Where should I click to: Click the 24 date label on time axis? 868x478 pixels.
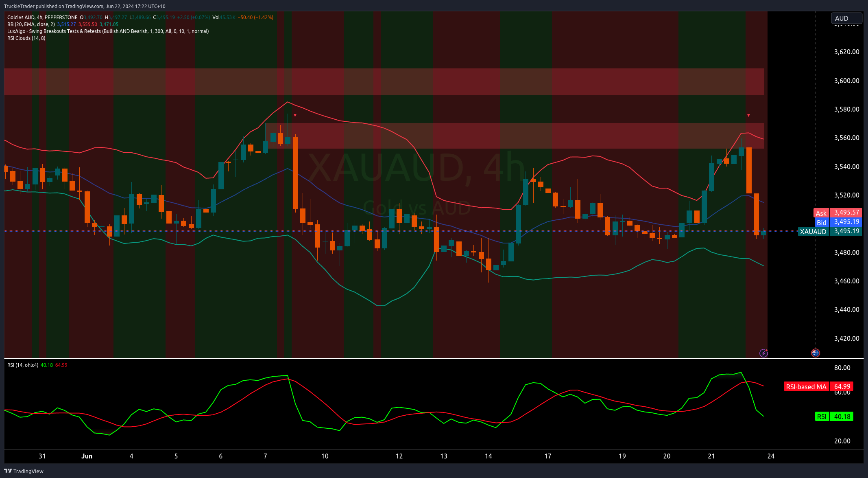771,456
